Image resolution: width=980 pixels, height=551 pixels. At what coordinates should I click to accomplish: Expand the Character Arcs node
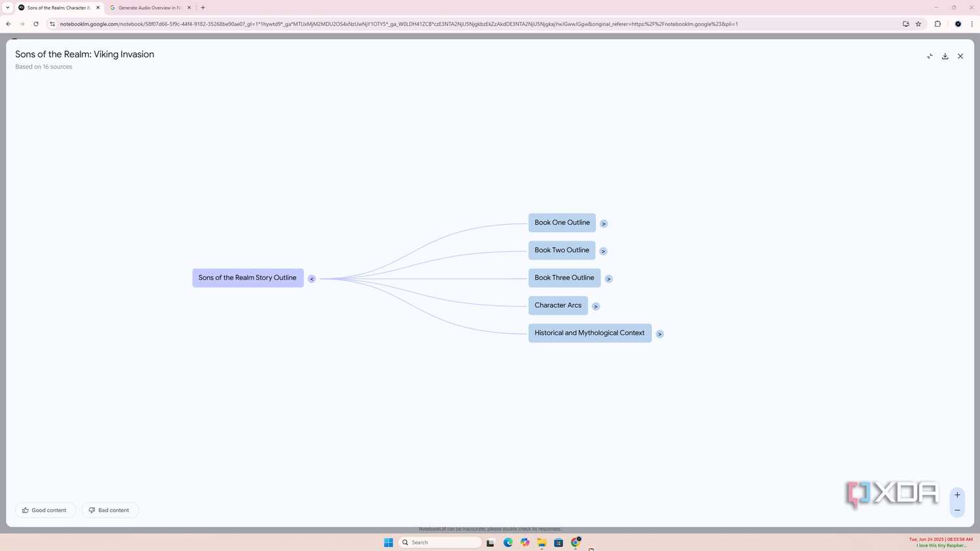pyautogui.click(x=596, y=306)
